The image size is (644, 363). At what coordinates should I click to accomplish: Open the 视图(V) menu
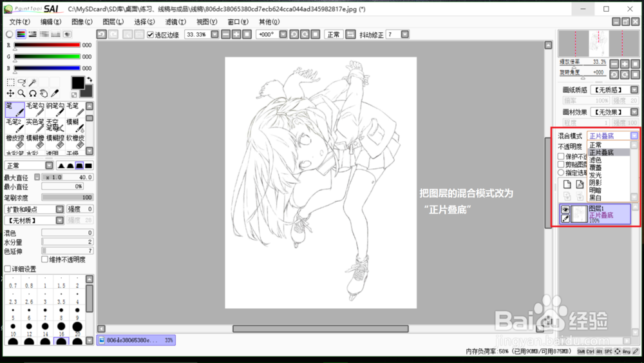[207, 22]
